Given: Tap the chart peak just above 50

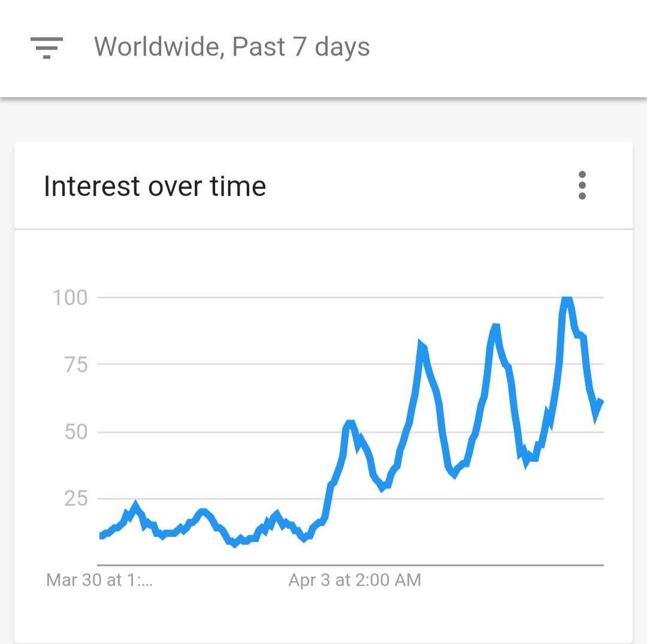Looking at the screenshot, I should click(x=350, y=422).
